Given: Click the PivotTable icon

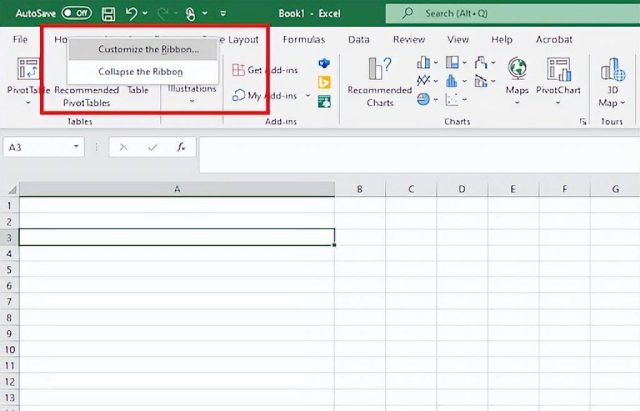Looking at the screenshot, I should pyautogui.click(x=28, y=68).
